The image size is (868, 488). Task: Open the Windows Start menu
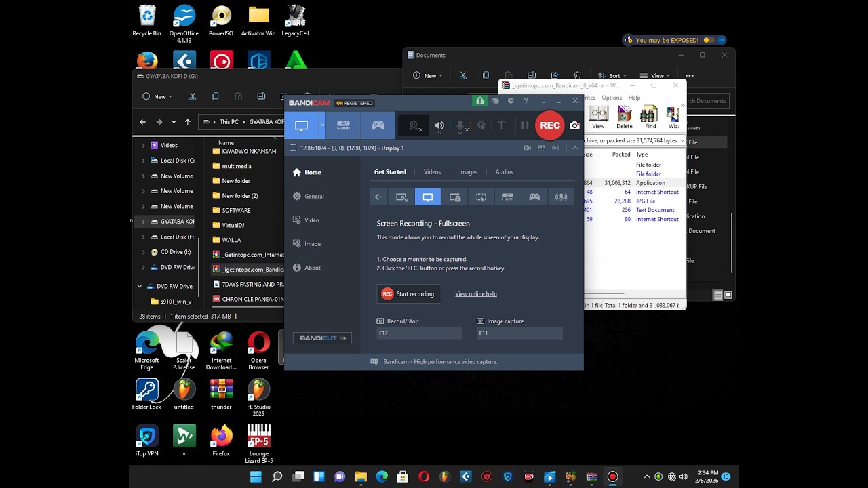(x=256, y=476)
